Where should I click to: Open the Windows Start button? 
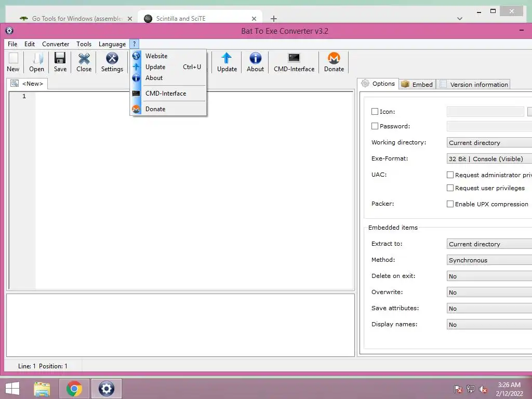[12, 389]
